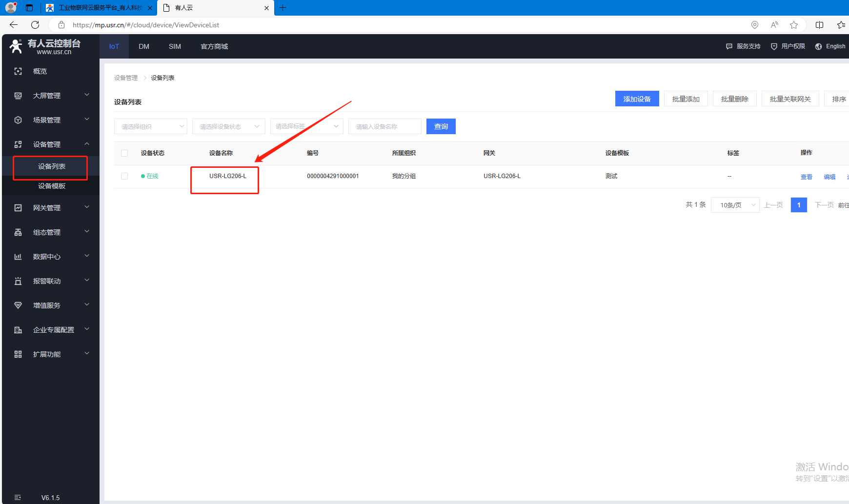
Task: Click the 场景管理 cube icon
Action: (x=18, y=120)
